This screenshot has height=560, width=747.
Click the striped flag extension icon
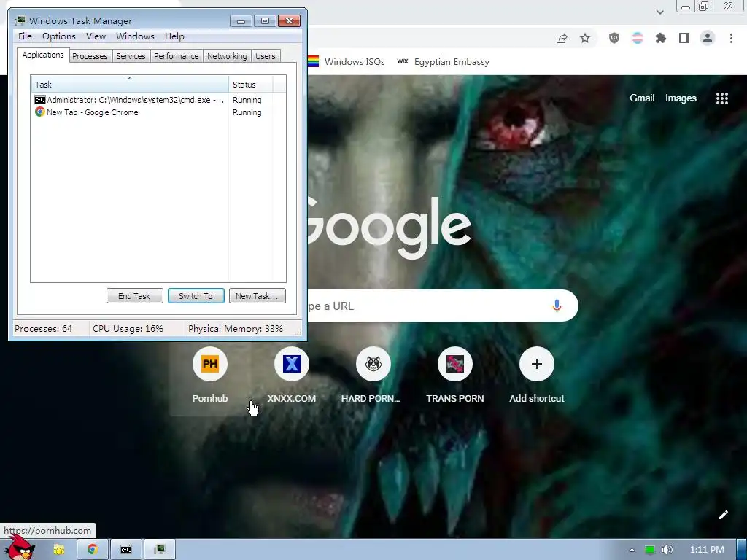tap(638, 38)
